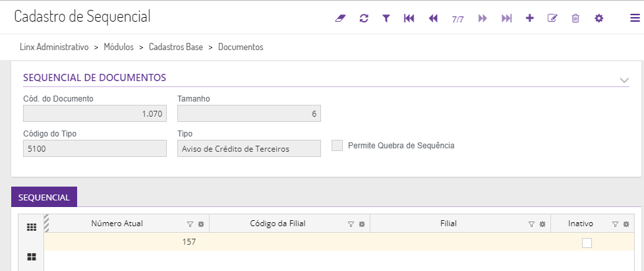Screen dimensions: 644x271
Task: Go to the previous record
Action: tap(433, 18)
